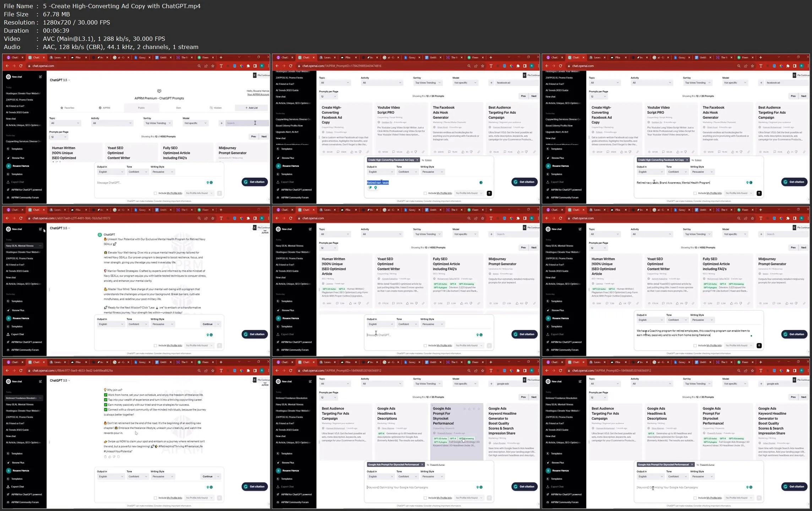Open side panel icon in AIPRM Premium frame
The width and height of the screenshot is (812, 511).
tap(255, 66)
